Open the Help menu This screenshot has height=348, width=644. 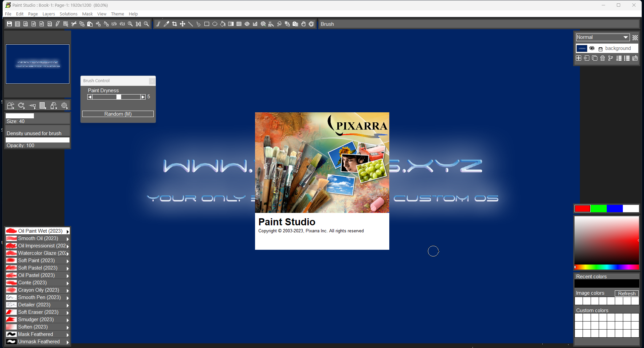(x=133, y=14)
